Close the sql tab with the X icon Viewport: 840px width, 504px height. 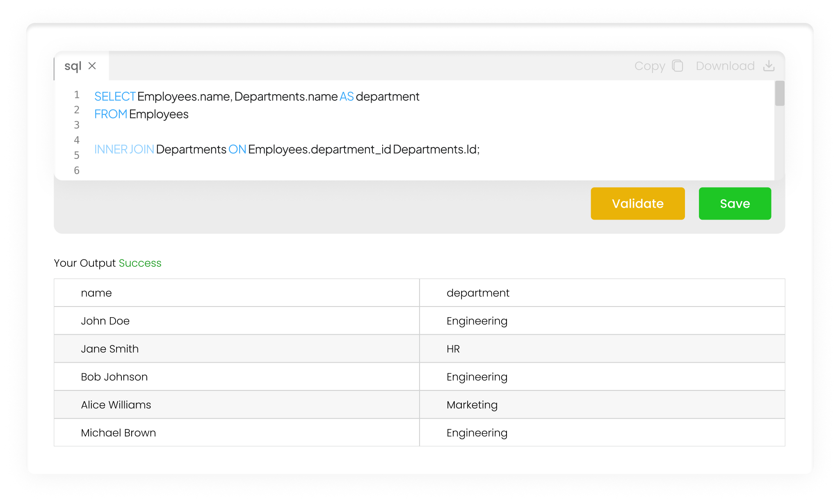[92, 66]
